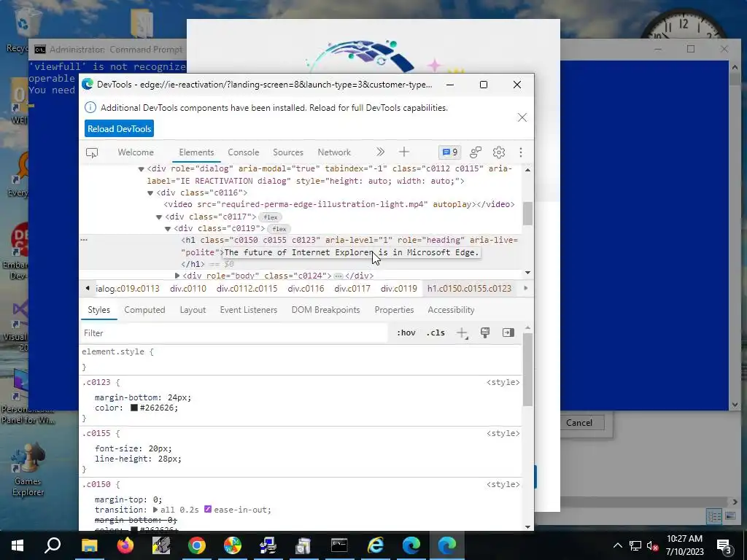Screen dimensions: 747x560
Task: Collapse the div class="c0117" node
Action: pos(159,217)
